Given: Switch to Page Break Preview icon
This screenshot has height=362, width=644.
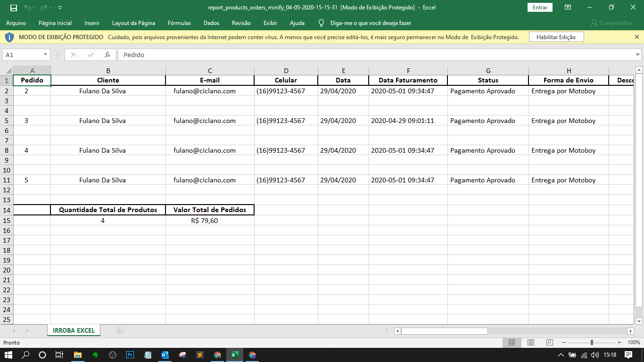Looking at the screenshot, I should pyautogui.click(x=549, y=342).
